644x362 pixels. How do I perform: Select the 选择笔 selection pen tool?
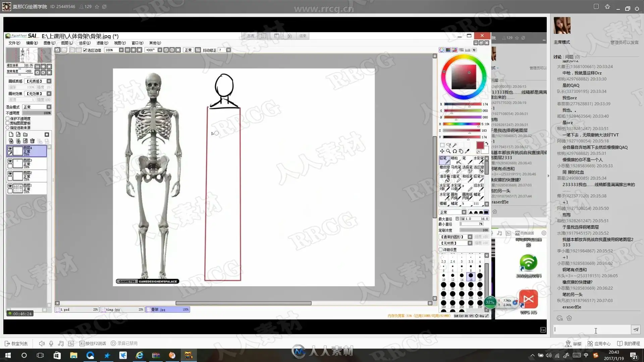pyautogui.click(x=467, y=169)
